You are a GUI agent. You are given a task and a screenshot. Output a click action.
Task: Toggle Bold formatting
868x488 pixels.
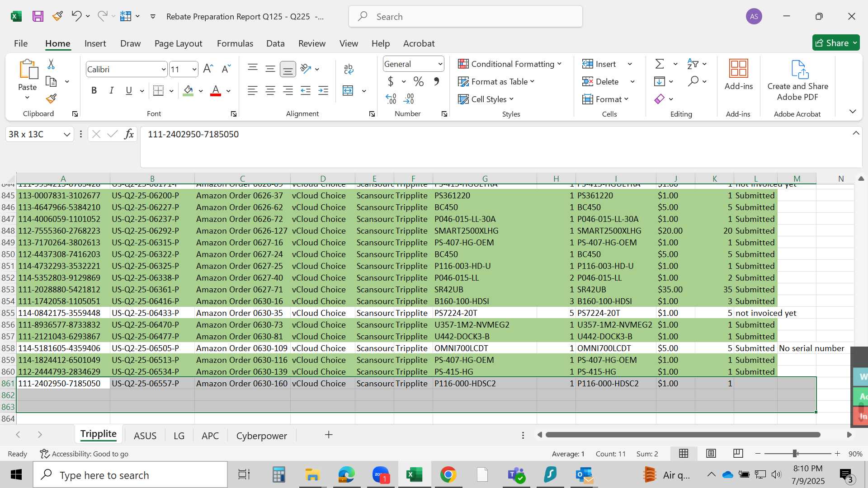(x=94, y=91)
